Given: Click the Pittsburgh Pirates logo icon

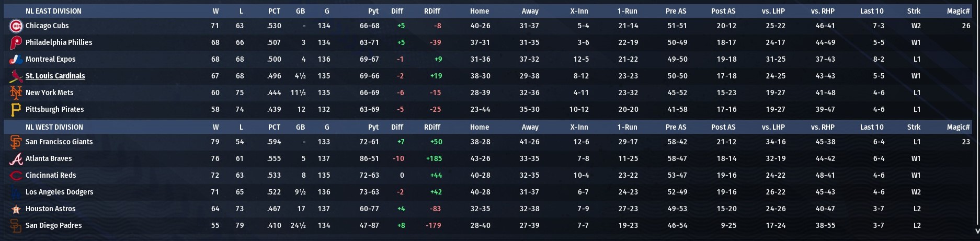Looking at the screenshot, I should (x=16, y=109).
